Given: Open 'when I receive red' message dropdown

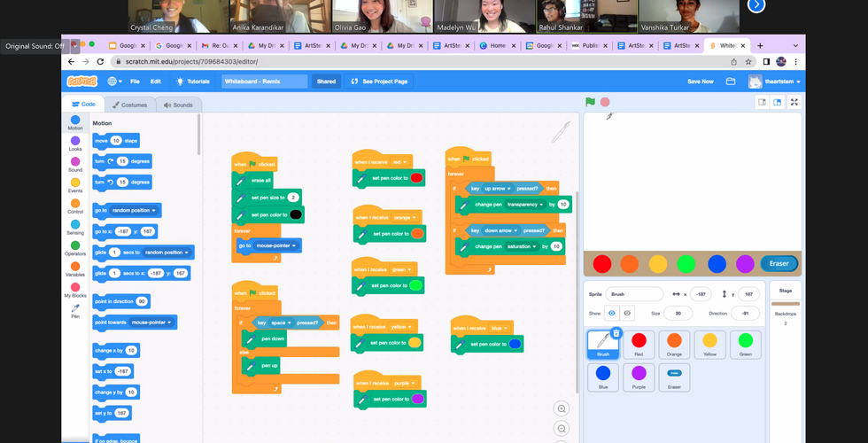Looking at the screenshot, I should [399, 161].
